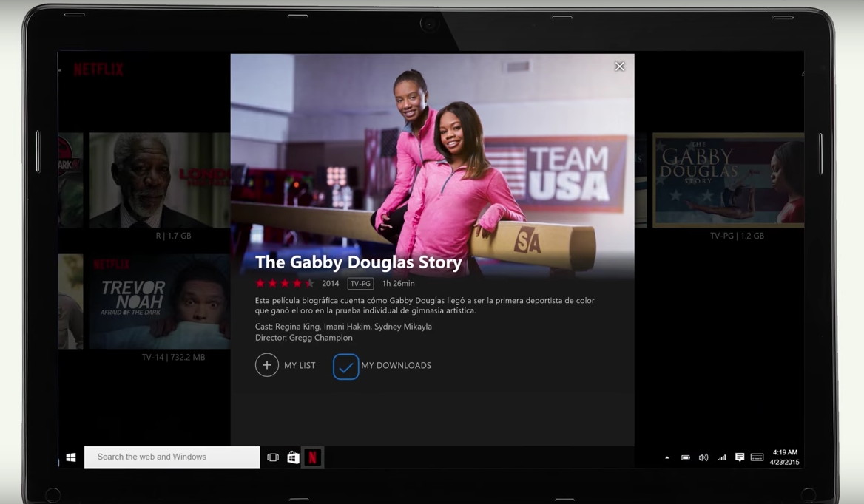
Task: Open Task View from the taskbar
Action: pyautogui.click(x=273, y=457)
